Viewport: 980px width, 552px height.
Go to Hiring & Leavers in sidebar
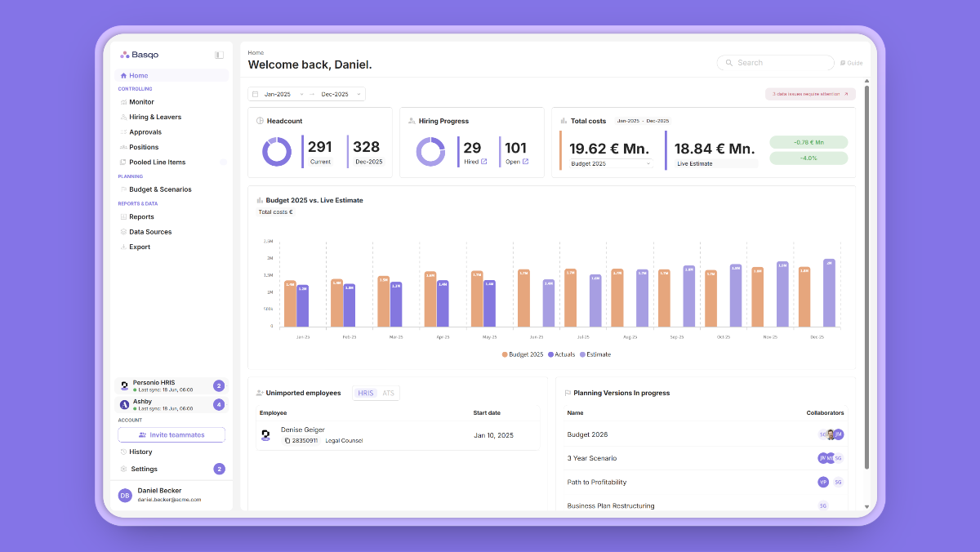click(x=155, y=117)
